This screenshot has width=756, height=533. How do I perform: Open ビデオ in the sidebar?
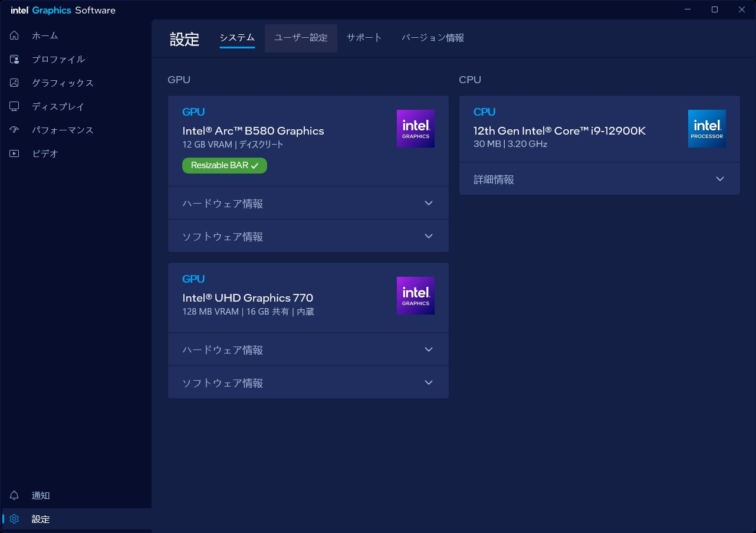(x=75, y=153)
